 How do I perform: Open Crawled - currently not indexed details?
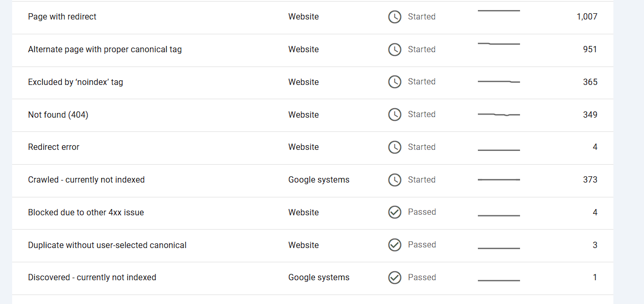click(x=86, y=180)
